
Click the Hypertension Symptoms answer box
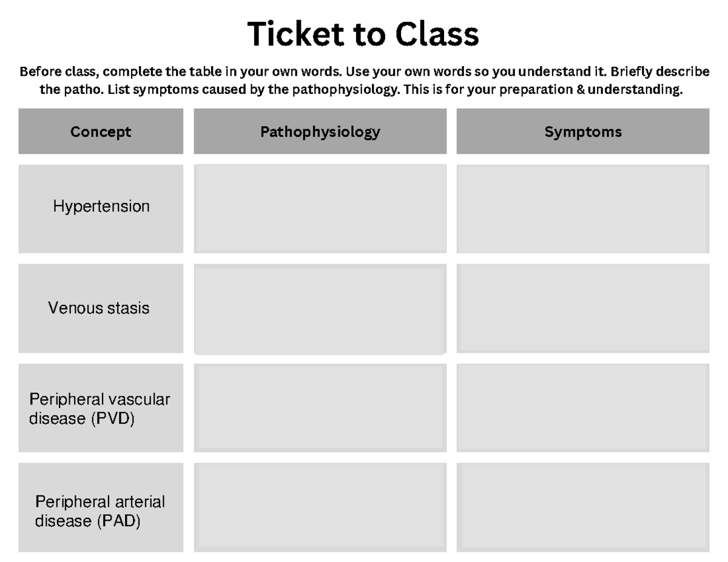pyautogui.click(x=583, y=209)
